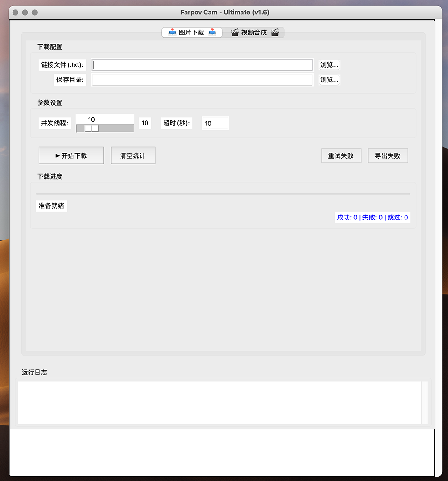
Task: Open the 视频合成 tab
Action: [254, 32]
